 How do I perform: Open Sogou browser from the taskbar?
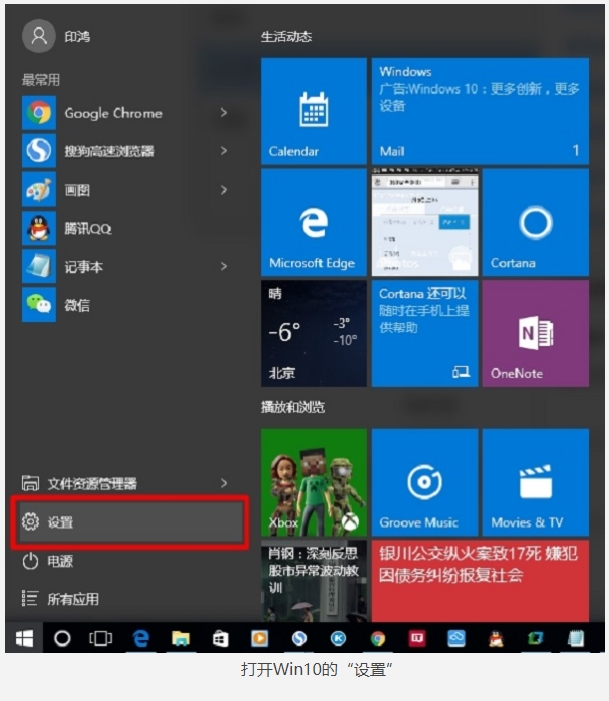[299, 638]
